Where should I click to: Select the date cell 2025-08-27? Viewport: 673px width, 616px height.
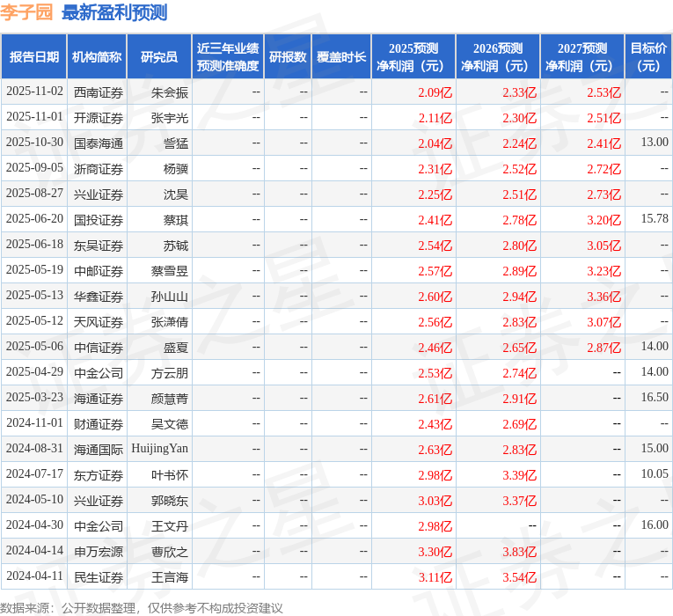[35, 194]
